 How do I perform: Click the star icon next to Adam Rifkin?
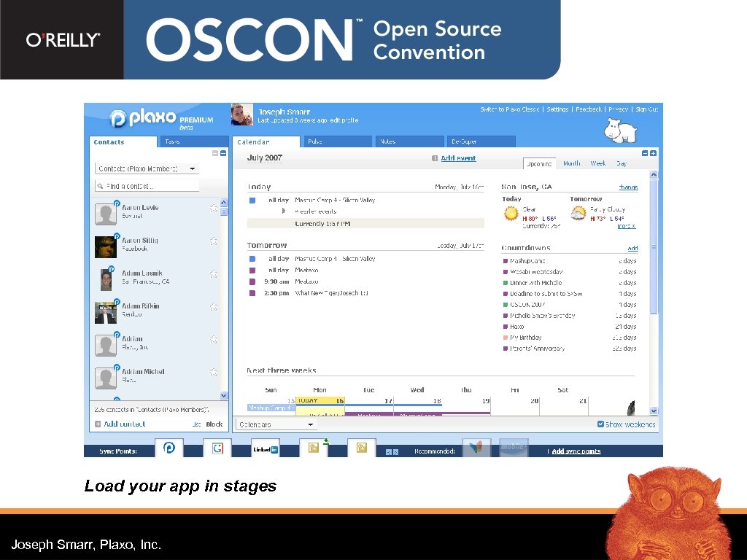click(214, 307)
